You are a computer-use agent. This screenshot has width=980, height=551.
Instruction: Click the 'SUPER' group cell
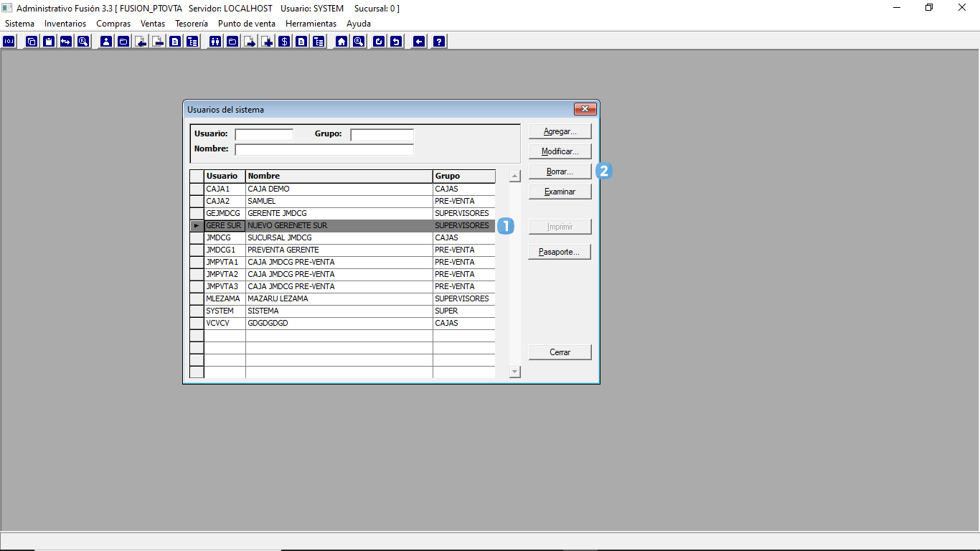point(464,311)
